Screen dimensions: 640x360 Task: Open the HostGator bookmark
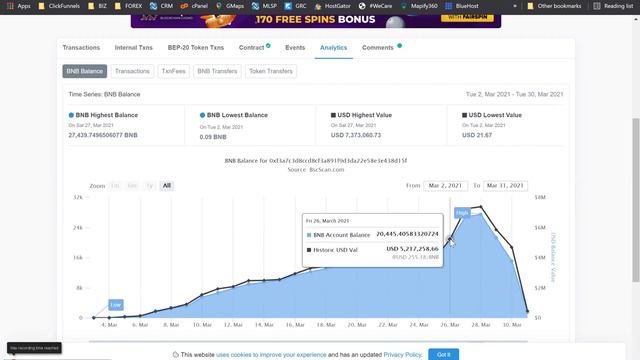point(333,6)
